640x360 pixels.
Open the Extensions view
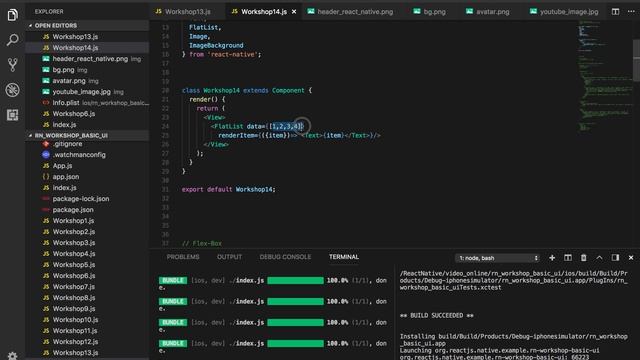coord(12,115)
